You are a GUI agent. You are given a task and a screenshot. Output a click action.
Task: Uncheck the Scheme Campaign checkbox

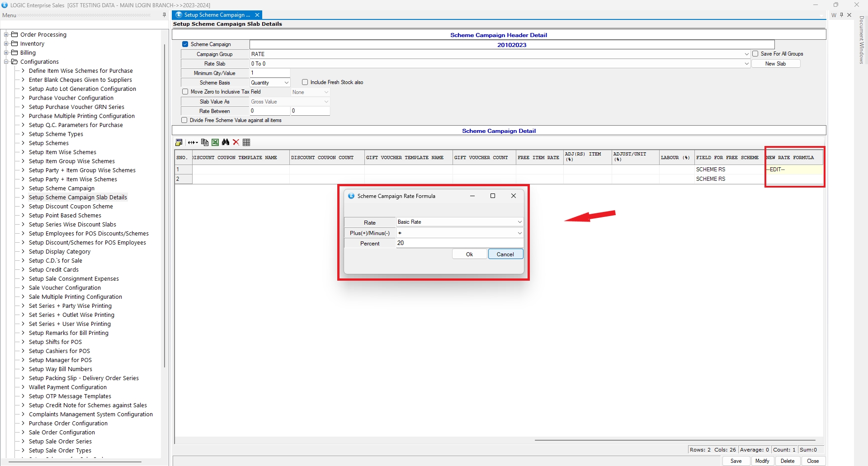pos(185,44)
